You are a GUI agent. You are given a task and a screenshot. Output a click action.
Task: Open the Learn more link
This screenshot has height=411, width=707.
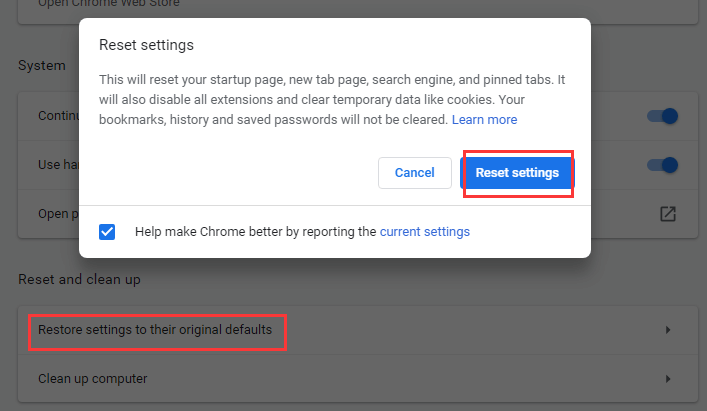coord(484,120)
